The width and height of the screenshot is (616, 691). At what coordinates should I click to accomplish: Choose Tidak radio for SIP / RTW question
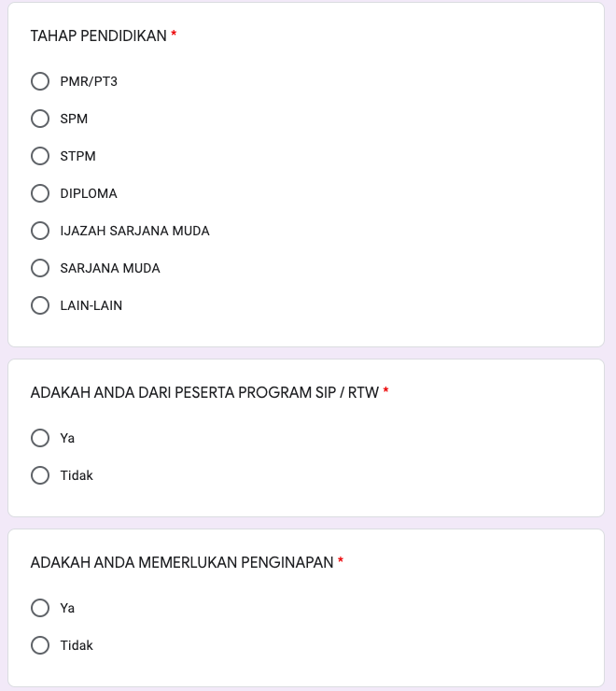coord(40,475)
